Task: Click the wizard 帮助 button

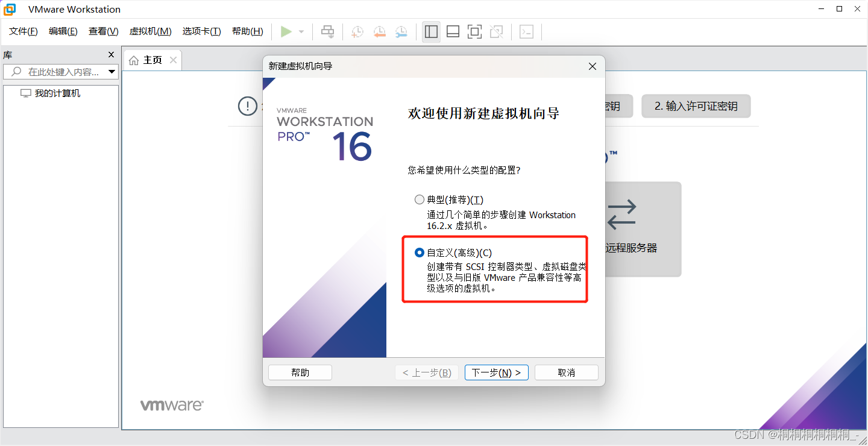Action: click(x=300, y=372)
